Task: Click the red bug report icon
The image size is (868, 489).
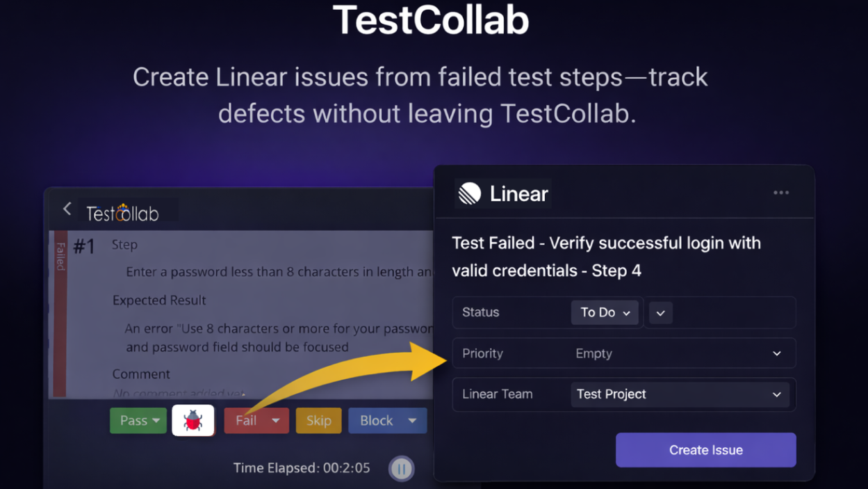Action: (193, 420)
